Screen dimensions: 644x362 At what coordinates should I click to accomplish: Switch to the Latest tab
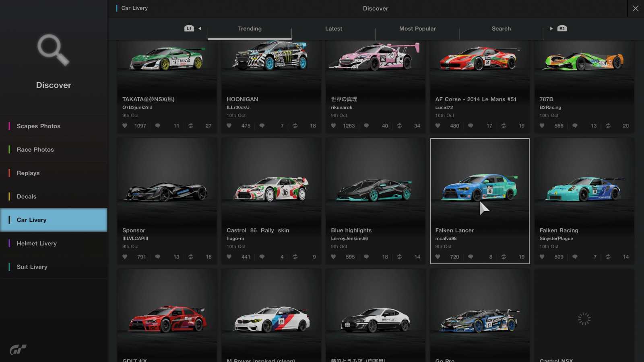click(333, 29)
